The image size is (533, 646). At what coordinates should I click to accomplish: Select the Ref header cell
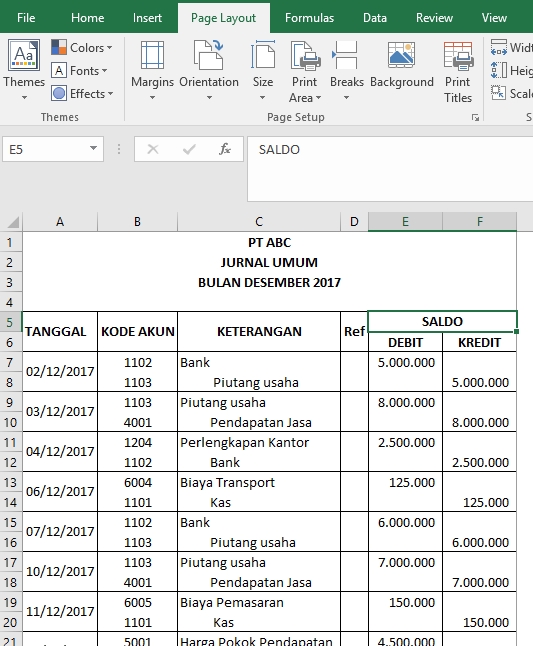pyautogui.click(x=354, y=332)
